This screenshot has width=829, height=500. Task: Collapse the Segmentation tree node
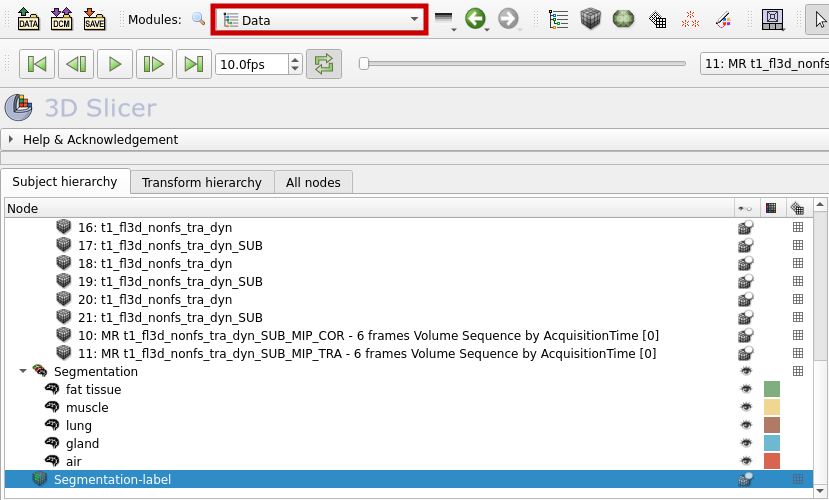pos(23,372)
